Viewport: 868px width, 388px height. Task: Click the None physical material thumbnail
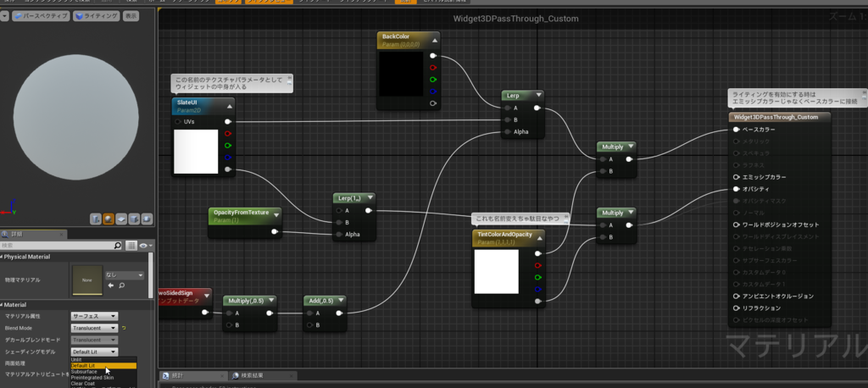coord(87,280)
